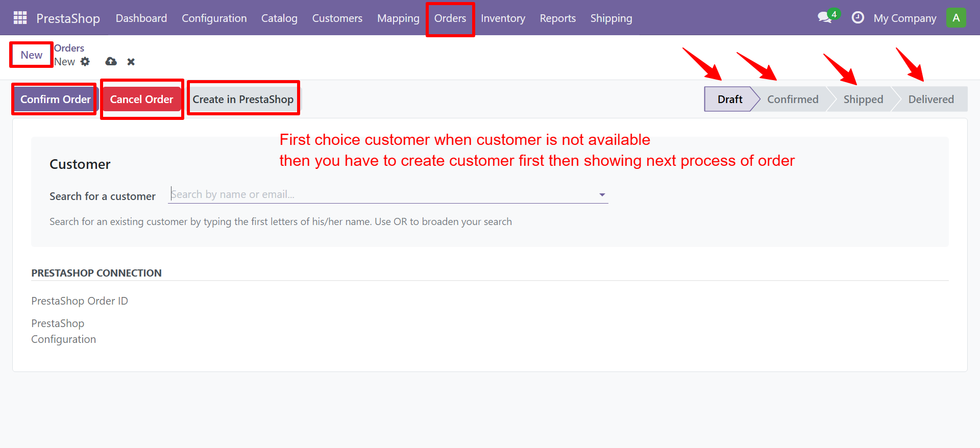Click the PrestaShop app title

pyautogui.click(x=68, y=18)
